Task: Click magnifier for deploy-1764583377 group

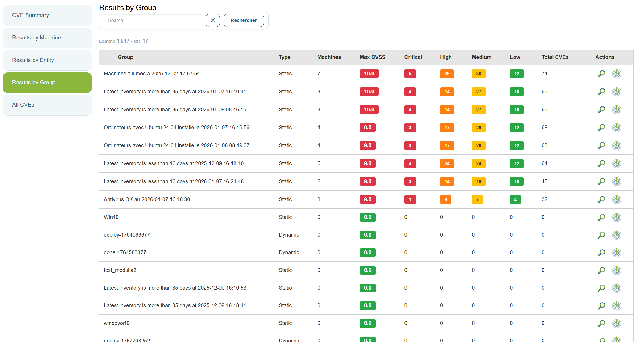Action: [x=601, y=235]
